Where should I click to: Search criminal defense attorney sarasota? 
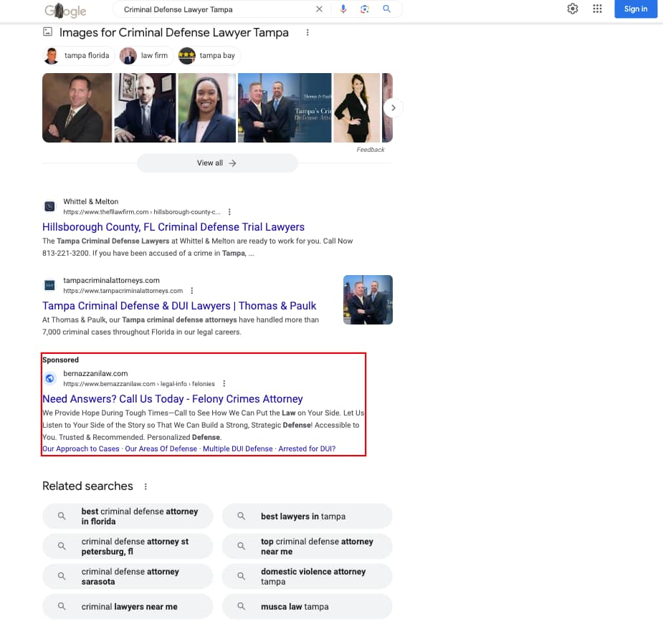(128, 577)
